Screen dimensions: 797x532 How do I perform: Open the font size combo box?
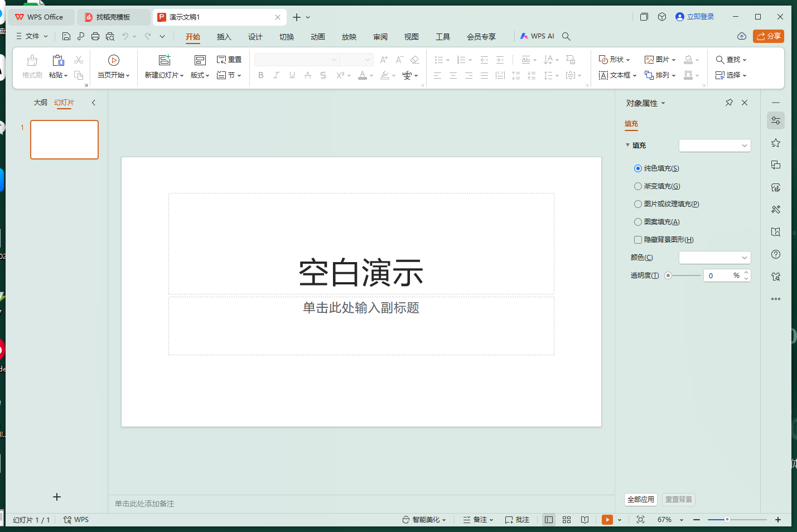click(356, 60)
